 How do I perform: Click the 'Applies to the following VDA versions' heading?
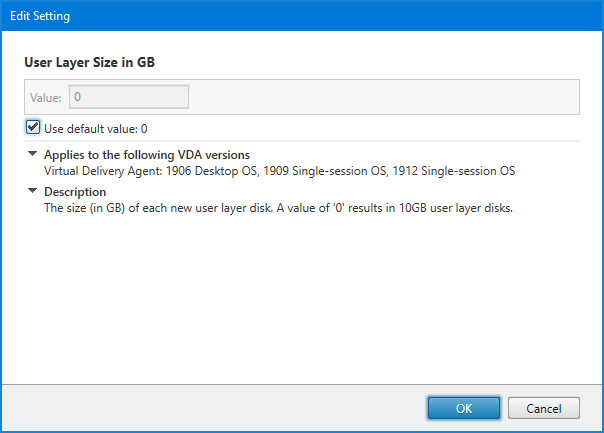click(146, 155)
